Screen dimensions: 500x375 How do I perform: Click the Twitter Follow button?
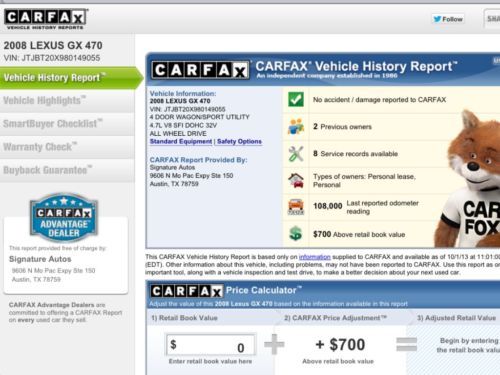448,19
